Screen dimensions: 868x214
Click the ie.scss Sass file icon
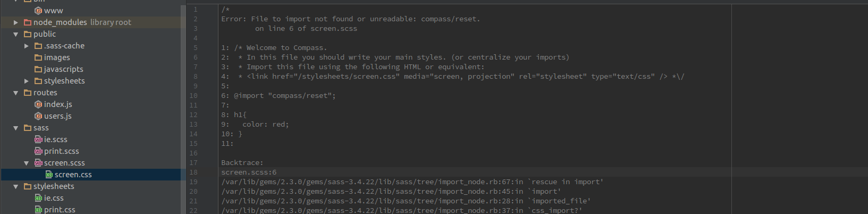pos(38,139)
